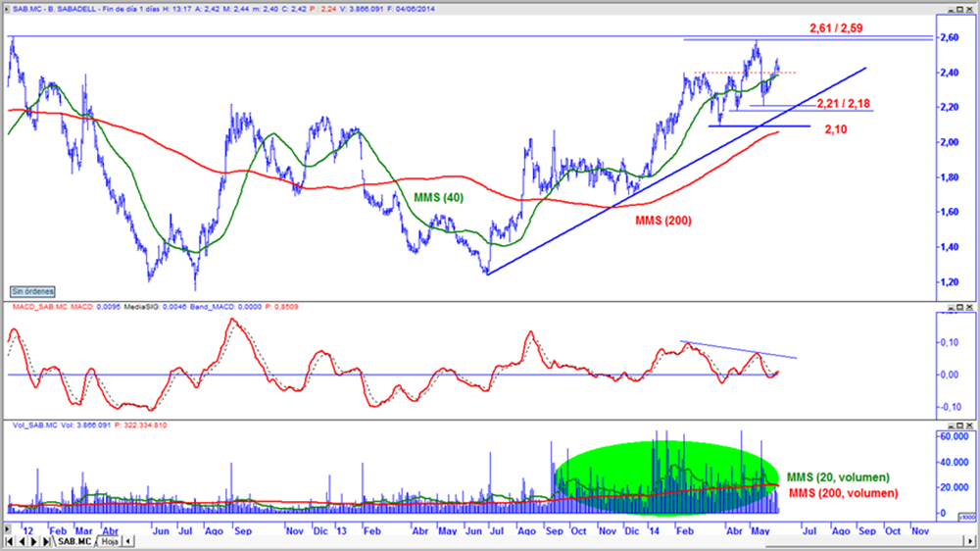Close the MACD indicator panel
The image size is (980, 551).
coord(969,307)
